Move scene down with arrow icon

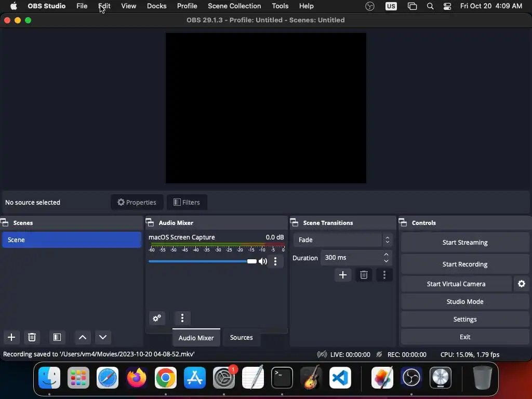pyautogui.click(x=103, y=337)
